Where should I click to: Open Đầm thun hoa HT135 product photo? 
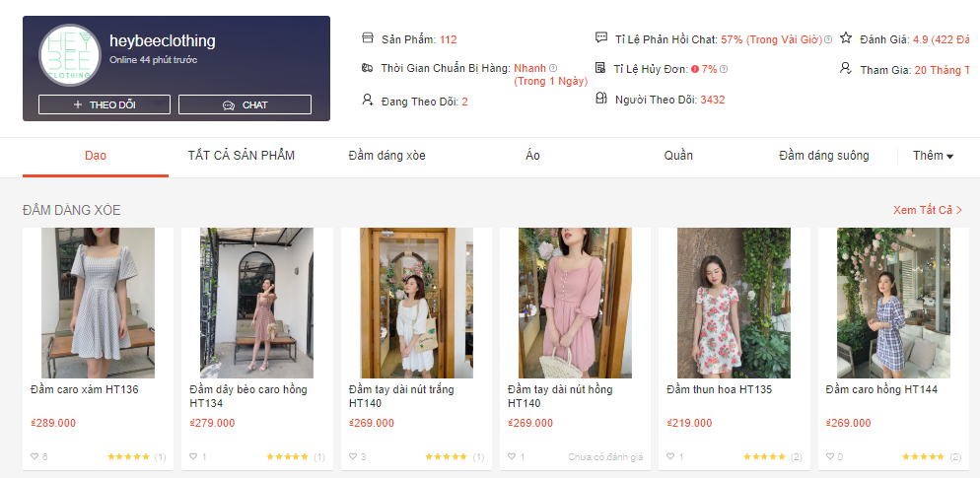[x=735, y=303]
